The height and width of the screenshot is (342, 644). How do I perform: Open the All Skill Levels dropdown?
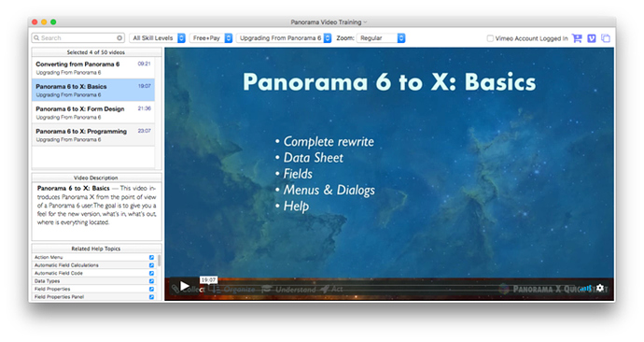[x=158, y=37]
